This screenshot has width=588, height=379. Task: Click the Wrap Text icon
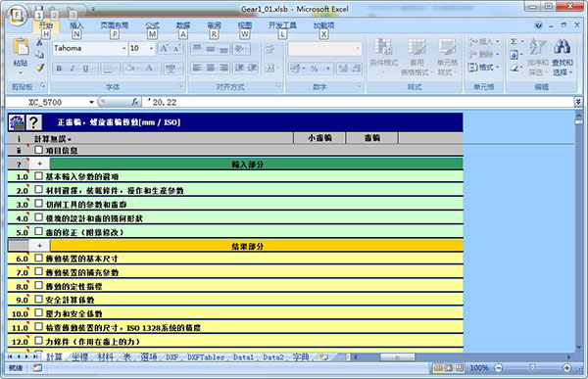(269, 49)
